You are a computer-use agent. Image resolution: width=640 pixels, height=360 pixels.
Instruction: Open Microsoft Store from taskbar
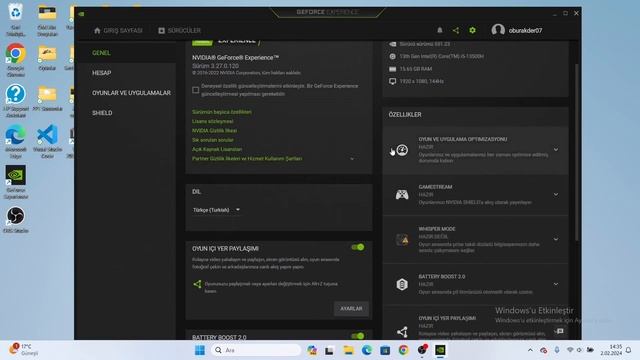click(385, 350)
